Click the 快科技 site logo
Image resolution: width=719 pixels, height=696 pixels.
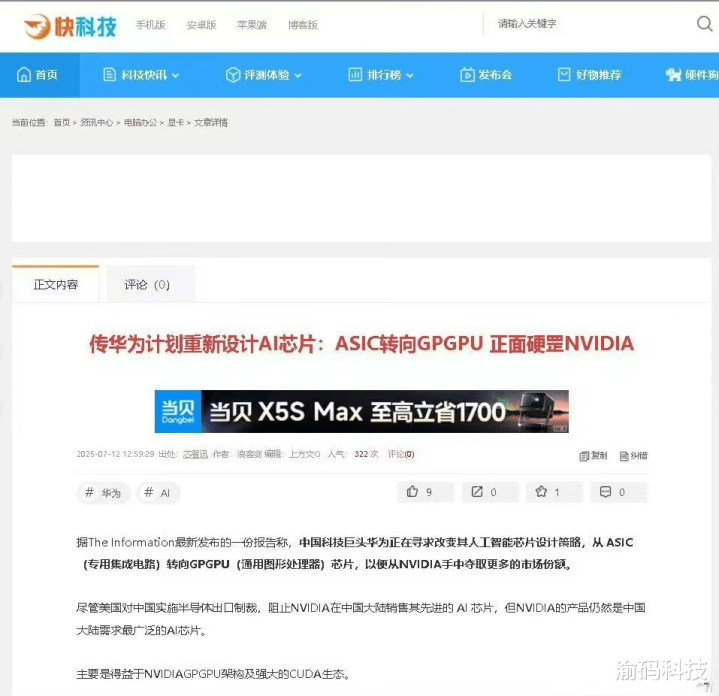click(x=70, y=26)
